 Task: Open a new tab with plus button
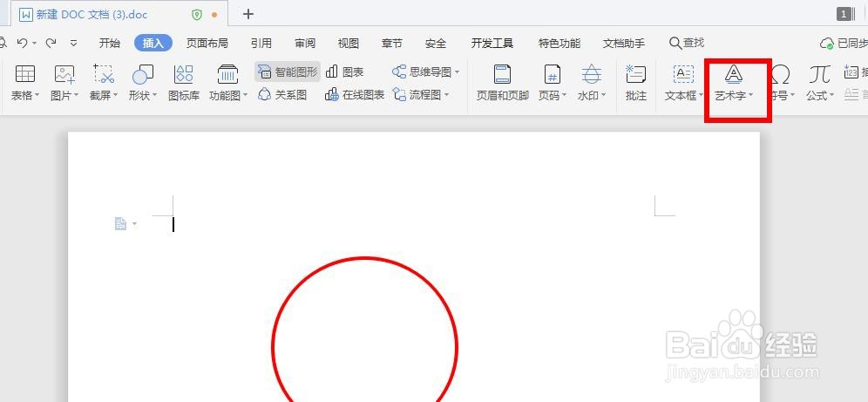(x=248, y=15)
